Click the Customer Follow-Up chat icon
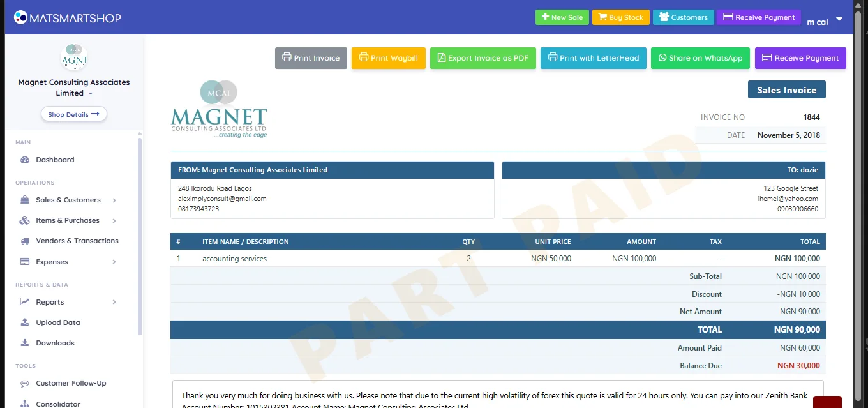Image resolution: width=868 pixels, height=408 pixels. (x=25, y=384)
